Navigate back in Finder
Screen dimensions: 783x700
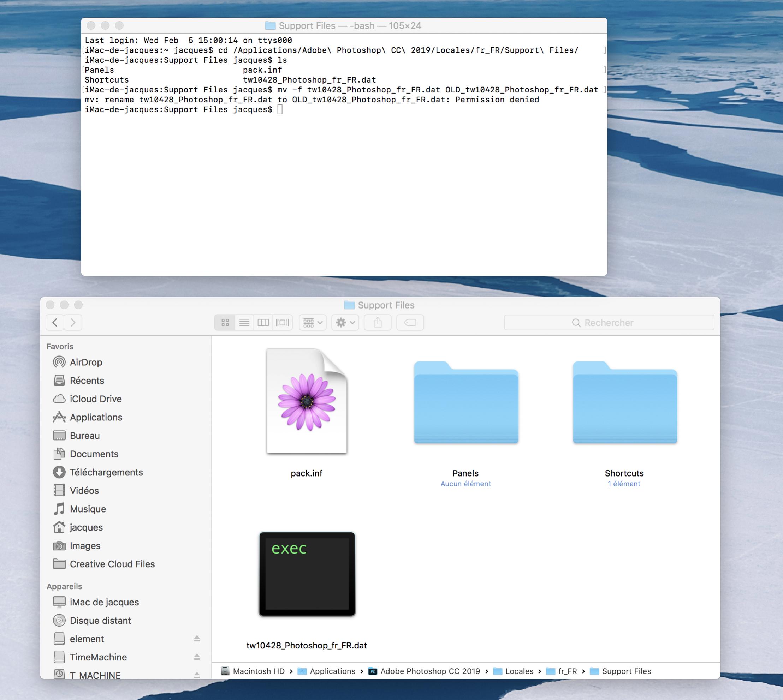[x=55, y=322]
